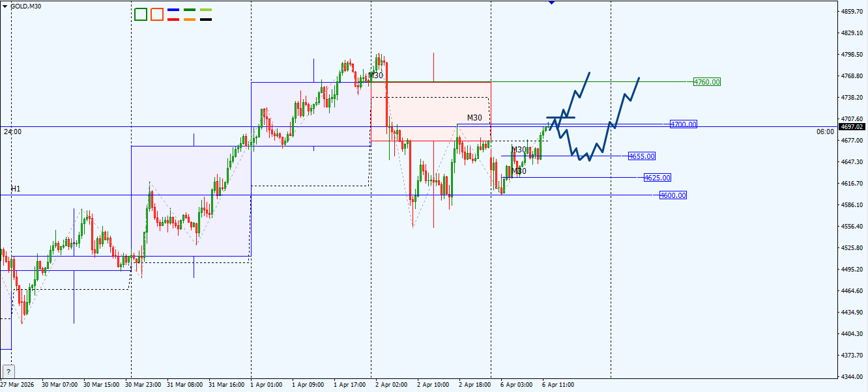
Task: Pick the orange line legend swatch
Action: point(190,19)
